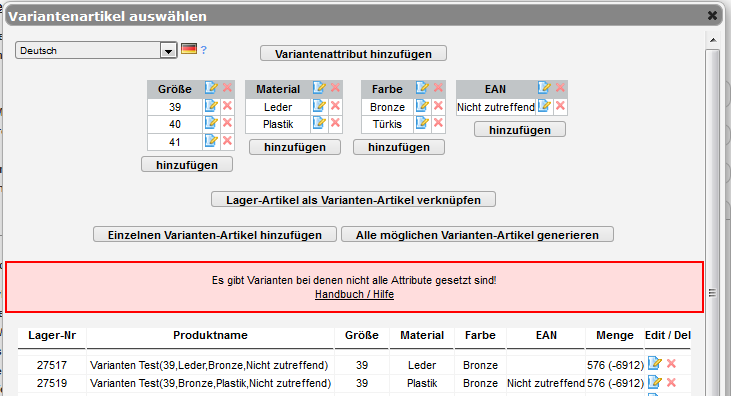Image resolution: width=731 pixels, height=396 pixels.
Task: Delete size value 39
Action: click(227, 106)
